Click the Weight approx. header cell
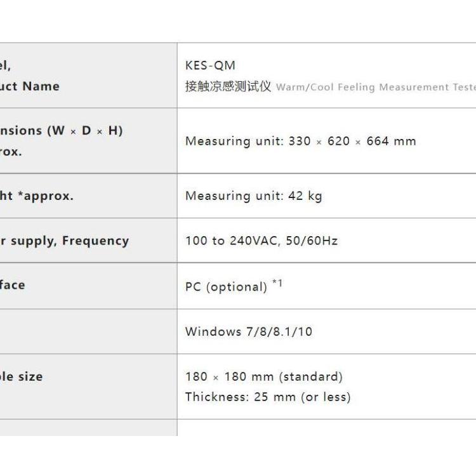476x476 pixels. pyautogui.click(x=89, y=196)
